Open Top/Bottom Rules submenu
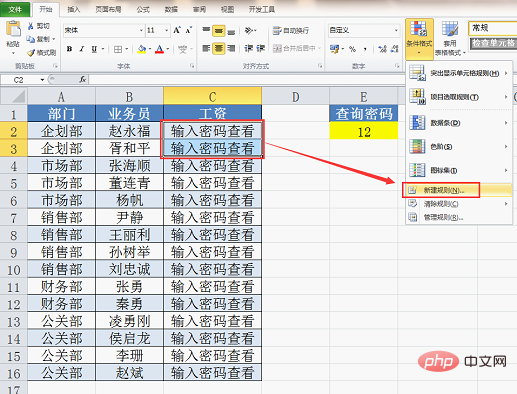The height and width of the screenshot is (394, 517). click(459, 97)
